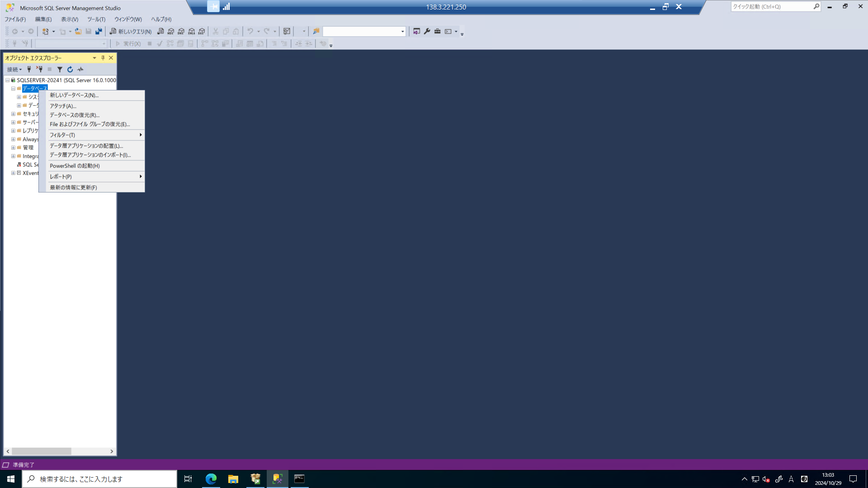The height and width of the screenshot is (488, 868).
Task: Select the Save icon in the standard toolbar
Action: click(x=87, y=31)
